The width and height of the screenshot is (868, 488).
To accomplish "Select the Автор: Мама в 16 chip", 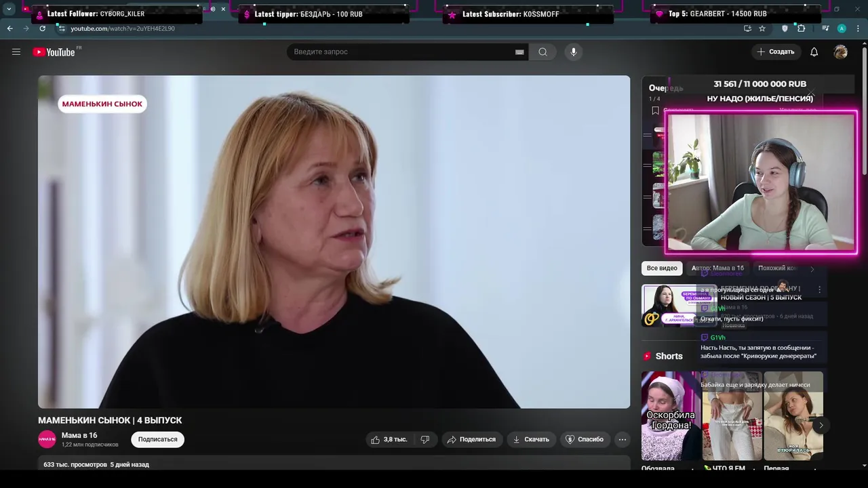I will [x=717, y=268].
